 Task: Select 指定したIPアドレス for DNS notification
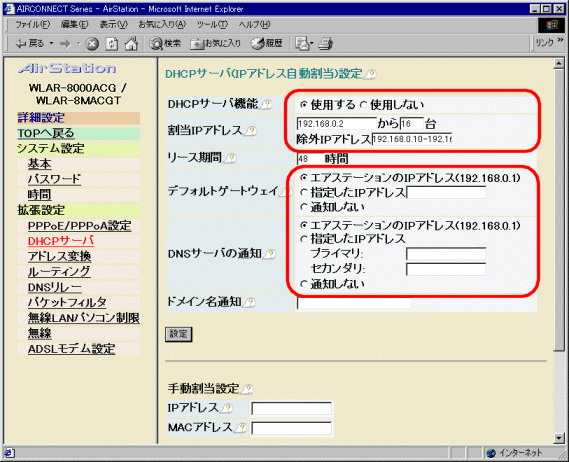coord(304,239)
